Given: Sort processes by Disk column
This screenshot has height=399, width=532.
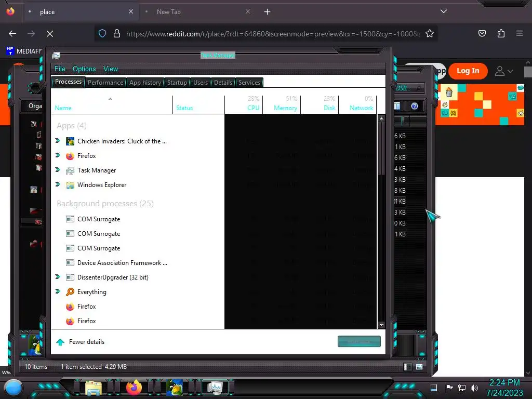Looking at the screenshot, I should (x=320, y=104).
